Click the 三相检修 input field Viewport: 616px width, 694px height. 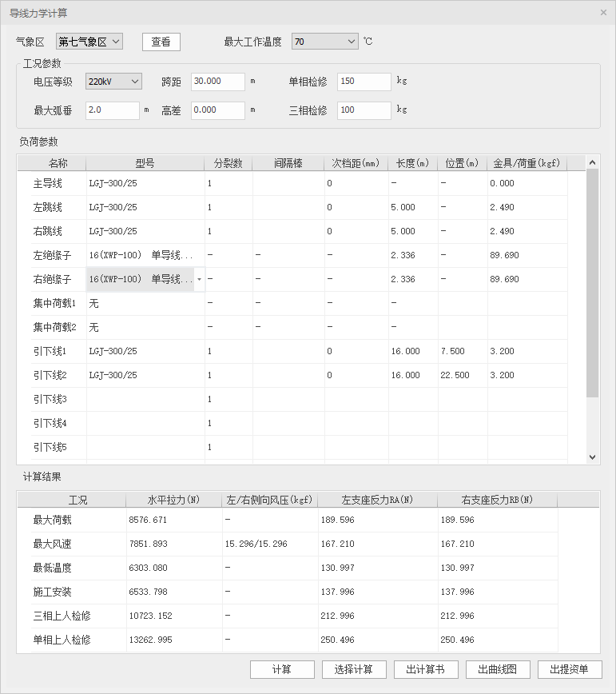point(364,110)
